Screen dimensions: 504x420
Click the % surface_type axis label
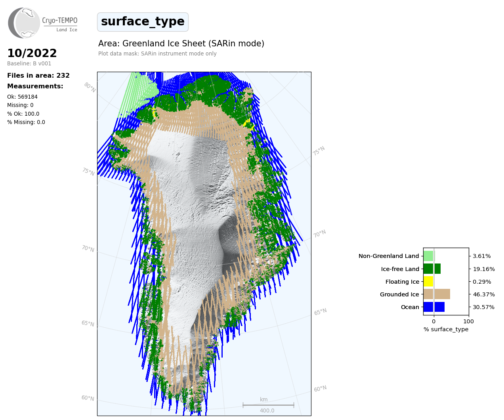click(x=446, y=329)
